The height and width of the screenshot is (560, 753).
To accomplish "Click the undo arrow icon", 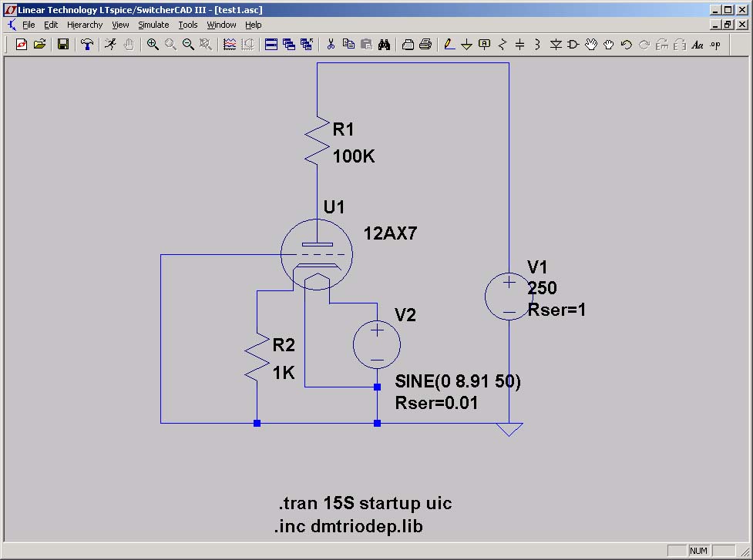I will point(627,45).
